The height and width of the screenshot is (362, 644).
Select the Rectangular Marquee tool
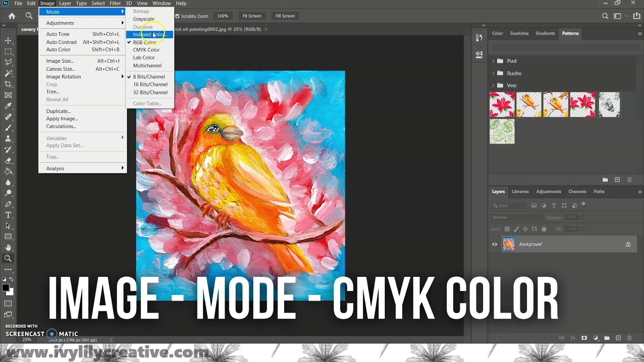click(x=8, y=51)
